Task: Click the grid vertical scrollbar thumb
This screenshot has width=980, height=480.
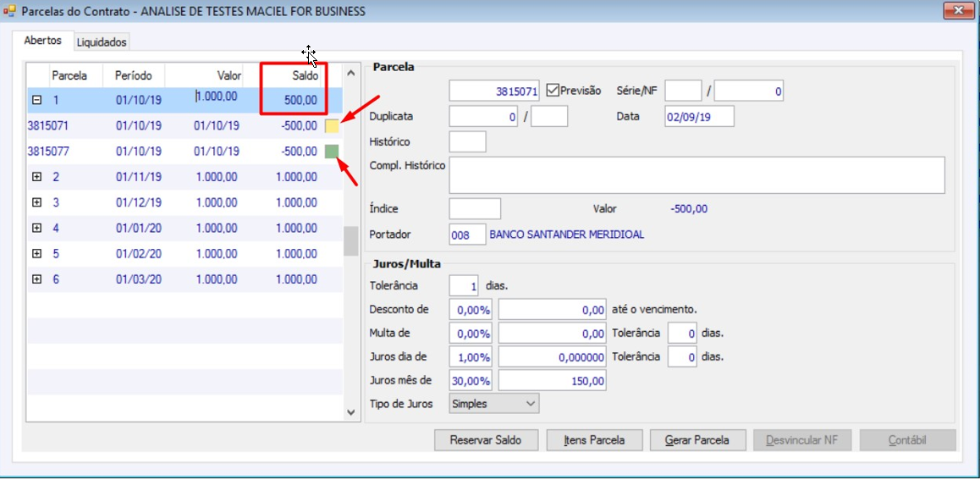Action: (x=350, y=240)
